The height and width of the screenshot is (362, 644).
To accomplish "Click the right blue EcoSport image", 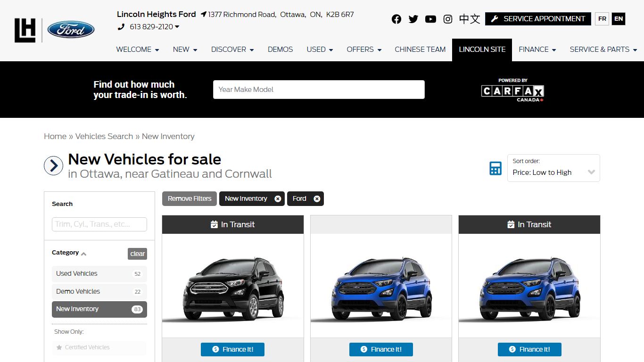I will pyautogui.click(x=529, y=286).
